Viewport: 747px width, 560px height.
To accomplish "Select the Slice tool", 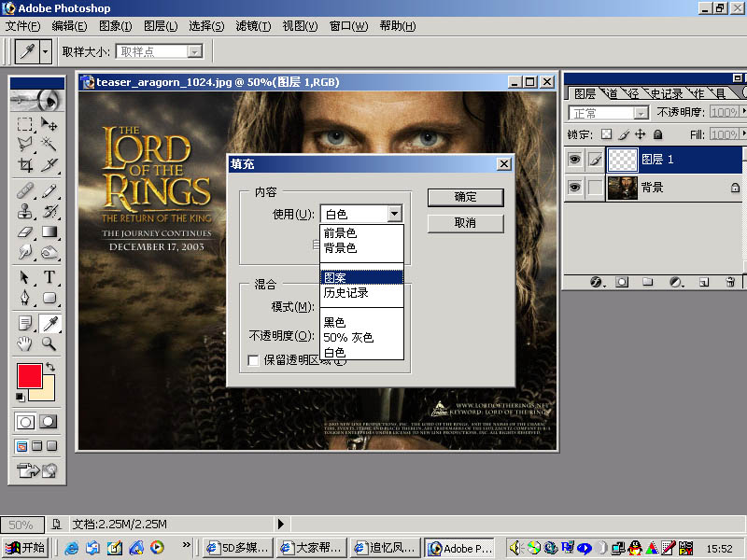I will 49,165.
